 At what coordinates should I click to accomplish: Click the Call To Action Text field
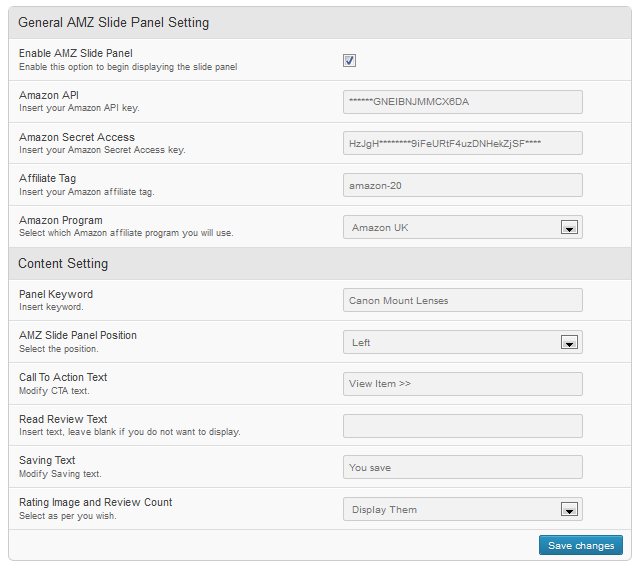click(x=462, y=383)
